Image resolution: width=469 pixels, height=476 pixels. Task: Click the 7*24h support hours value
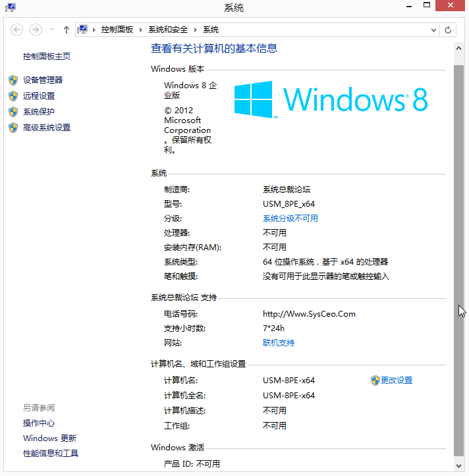click(273, 328)
